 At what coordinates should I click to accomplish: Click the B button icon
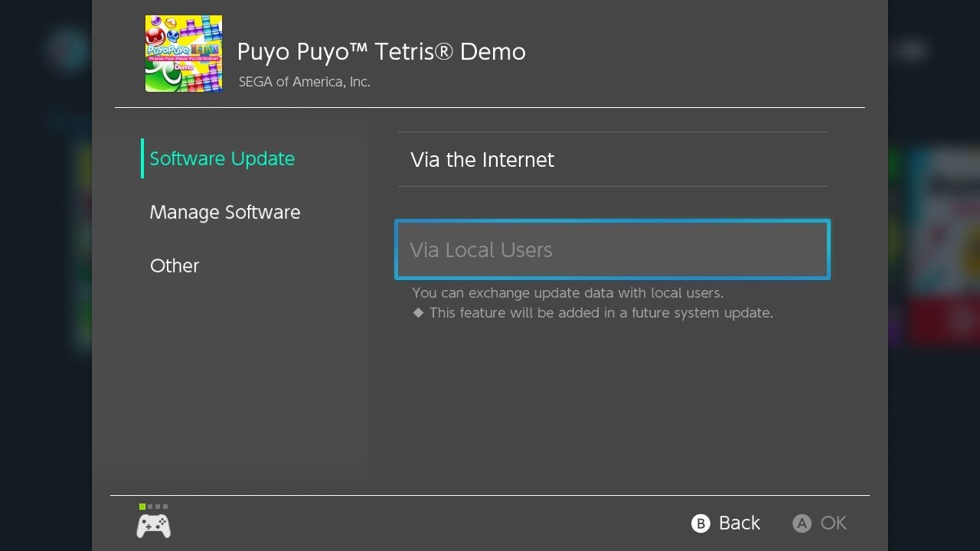coord(701,523)
